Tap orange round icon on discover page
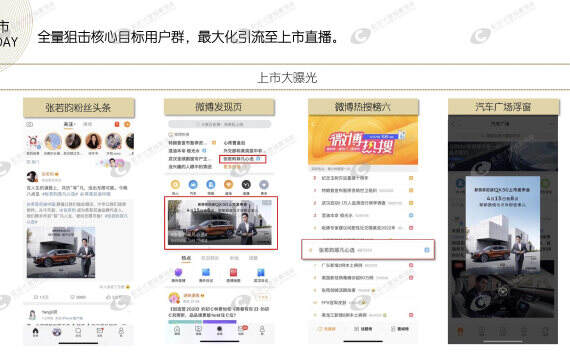This screenshot has width=570, height=360. point(228,184)
